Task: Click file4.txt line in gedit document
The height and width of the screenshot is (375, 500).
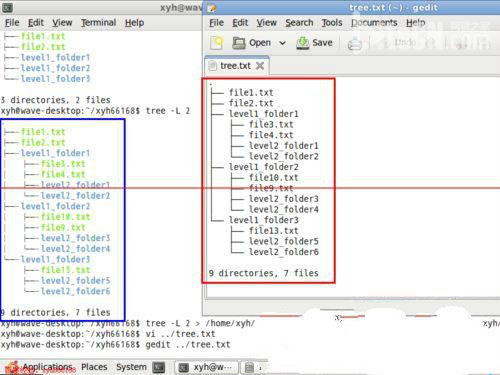Action: 271,135
